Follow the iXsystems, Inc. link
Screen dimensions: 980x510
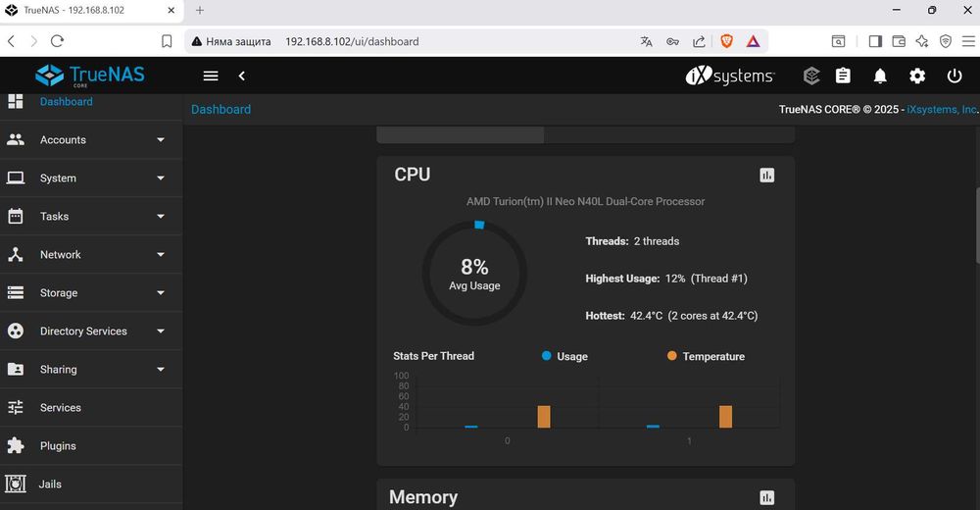tap(943, 109)
